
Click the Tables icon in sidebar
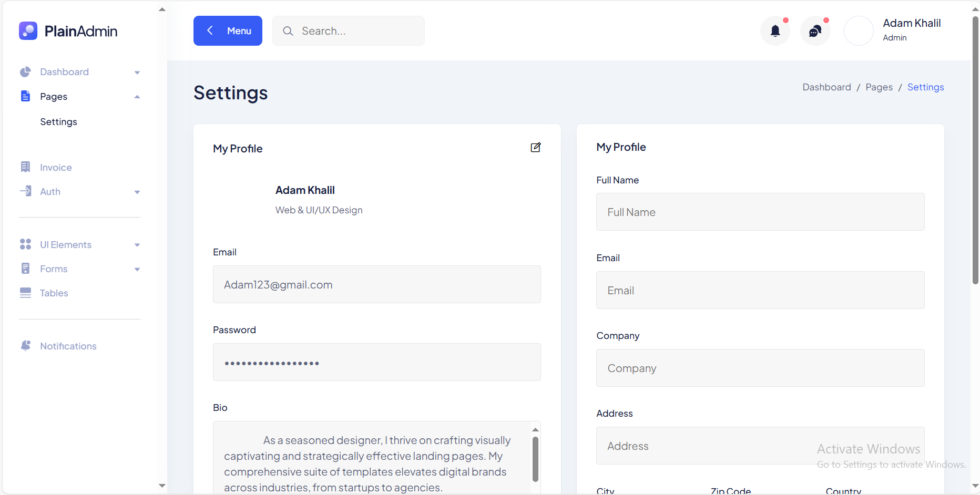(25, 293)
